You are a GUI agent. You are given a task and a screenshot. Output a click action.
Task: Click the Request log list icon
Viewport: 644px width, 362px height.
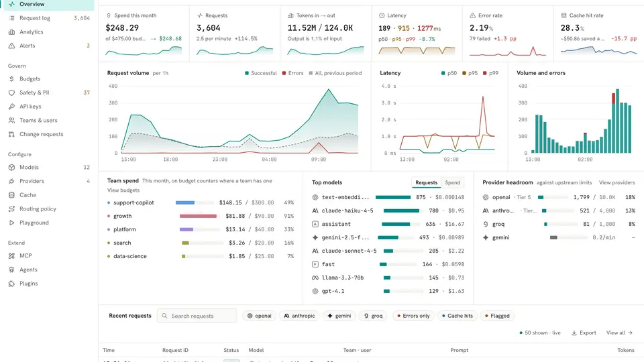click(x=11, y=18)
